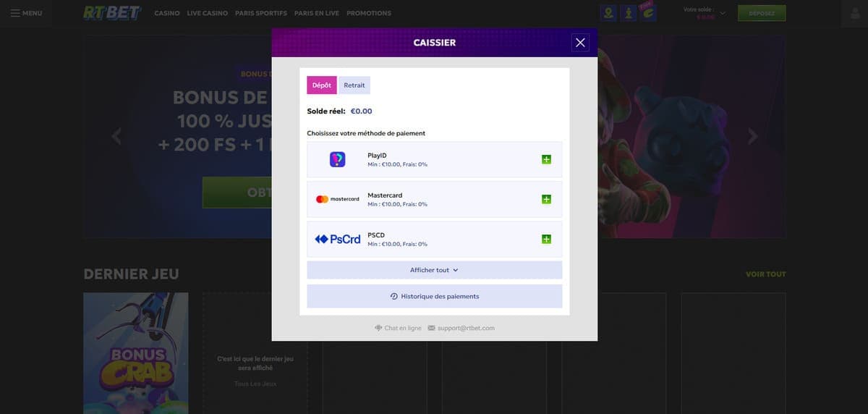This screenshot has height=414, width=868.
Task: Click Tous Les Jeux link
Action: tap(255, 384)
